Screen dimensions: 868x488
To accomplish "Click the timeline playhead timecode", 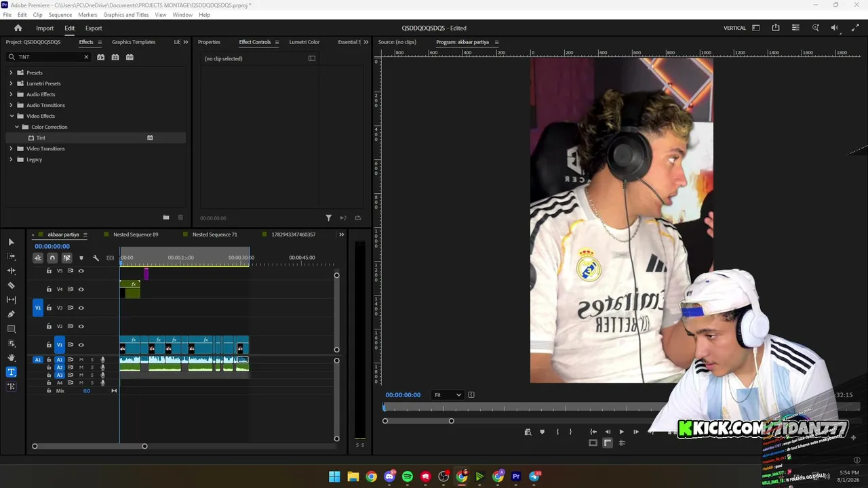I will tap(52, 246).
